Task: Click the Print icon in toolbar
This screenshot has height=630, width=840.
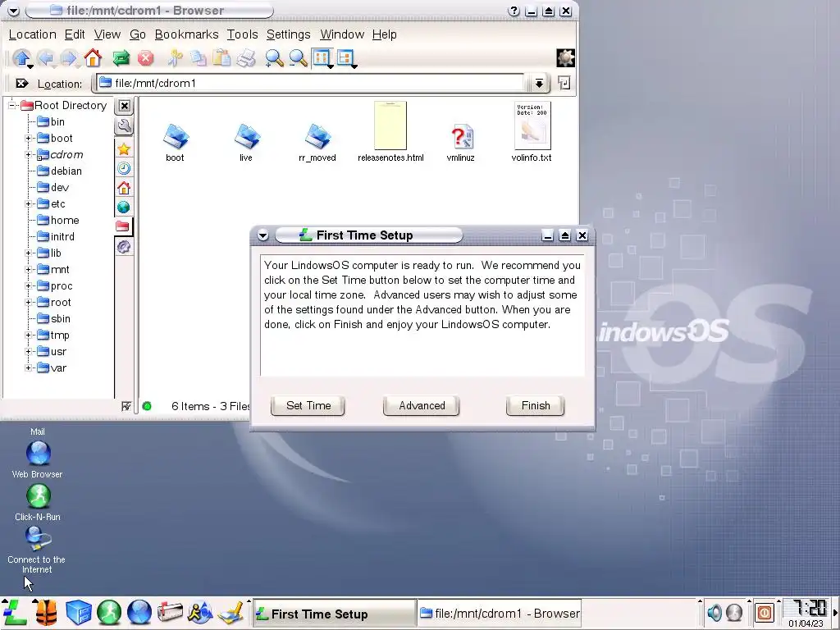Action: 246,58
